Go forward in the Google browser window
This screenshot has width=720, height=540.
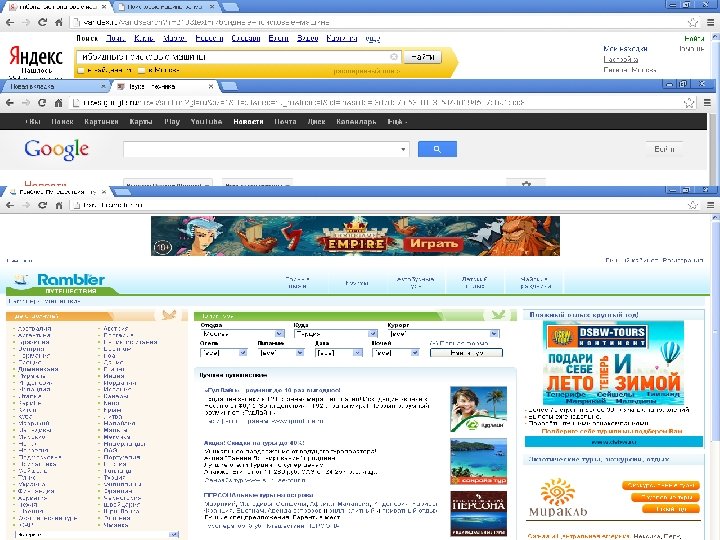(26, 102)
